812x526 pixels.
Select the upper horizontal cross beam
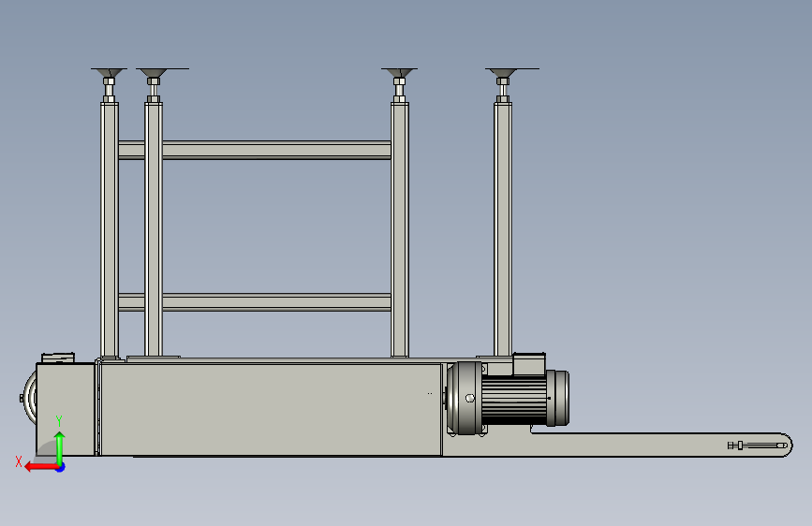coord(254,150)
